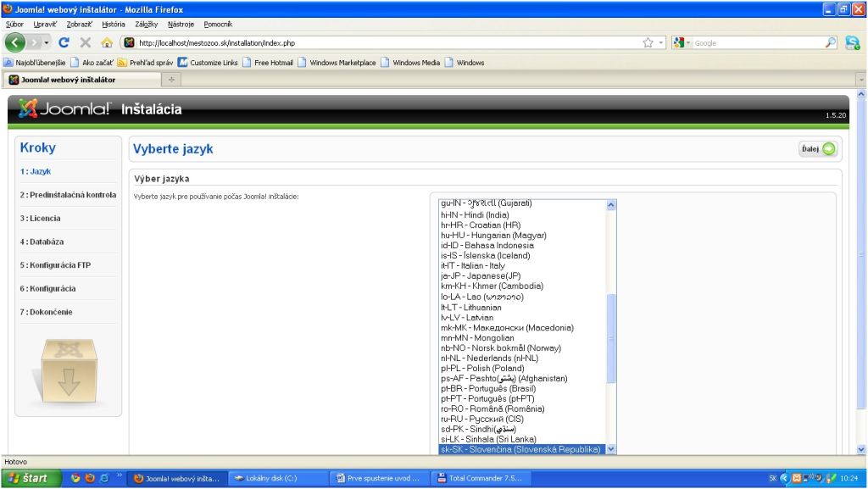Click the language list scrollbar thumb

point(611,338)
